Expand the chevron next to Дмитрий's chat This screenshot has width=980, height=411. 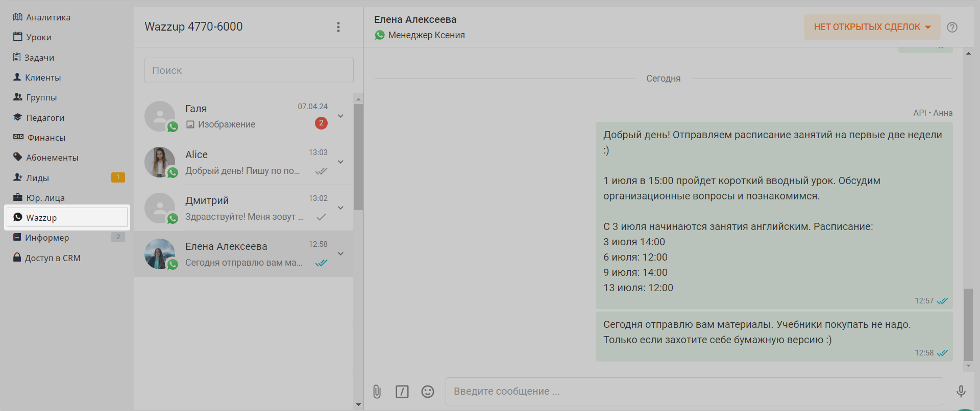(x=340, y=208)
